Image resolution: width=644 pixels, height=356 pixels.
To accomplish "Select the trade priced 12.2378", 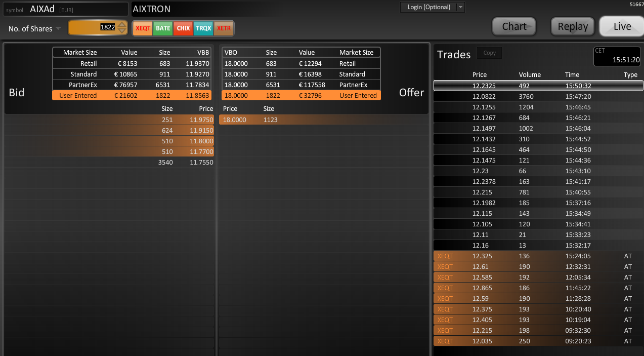I will [538, 181].
